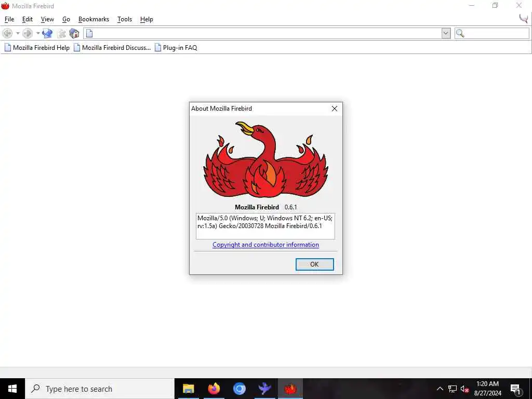
Task: Open Mozilla Firebird Discuss... bookmark
Action: tap(112, 48)
